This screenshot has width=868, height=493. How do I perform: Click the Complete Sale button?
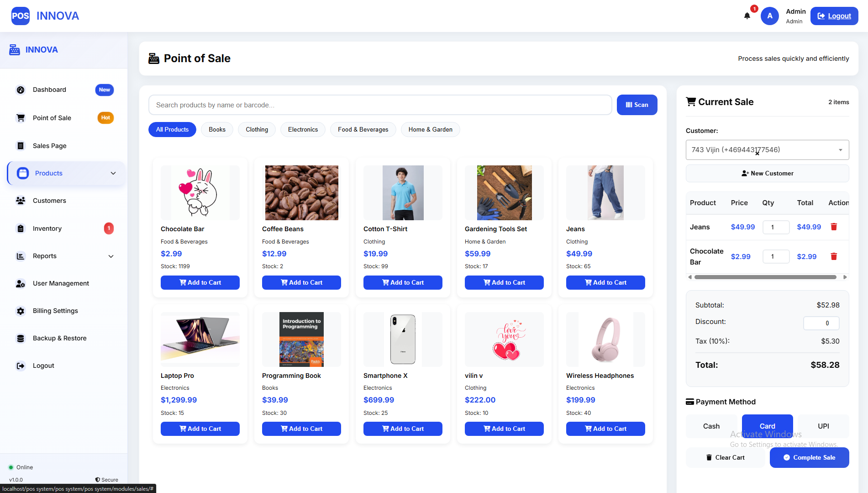809,457
